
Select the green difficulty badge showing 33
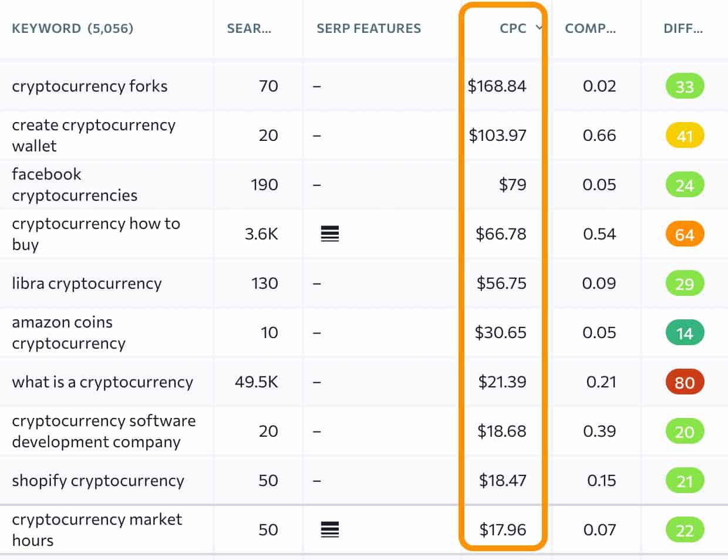pos(684,86)
